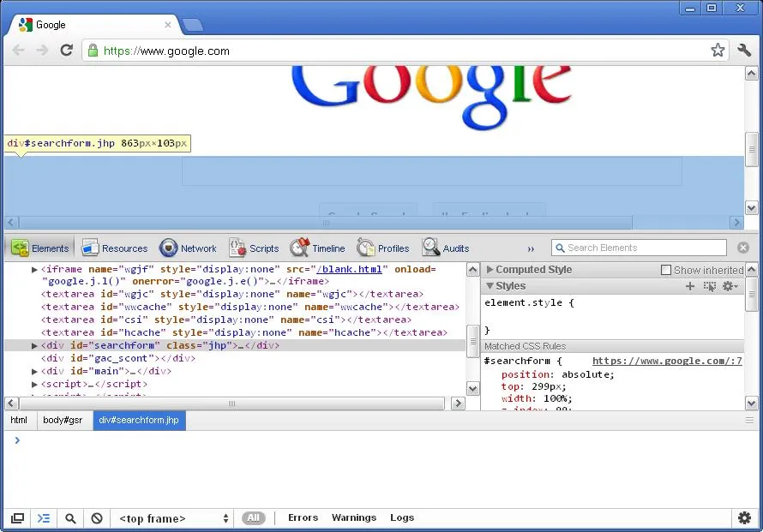This screenshot has height=532, width=763.
Task: Open the Styles panel gear options
Action: coord(730,286)
